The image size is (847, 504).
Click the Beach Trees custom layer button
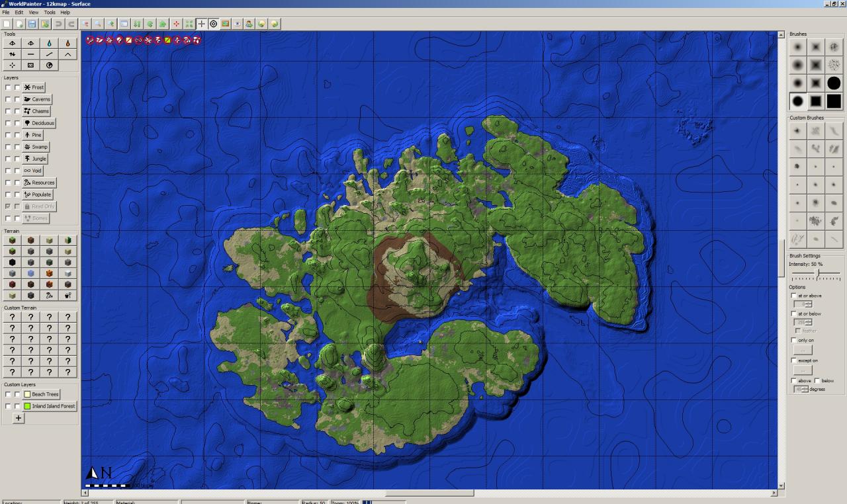41,394
